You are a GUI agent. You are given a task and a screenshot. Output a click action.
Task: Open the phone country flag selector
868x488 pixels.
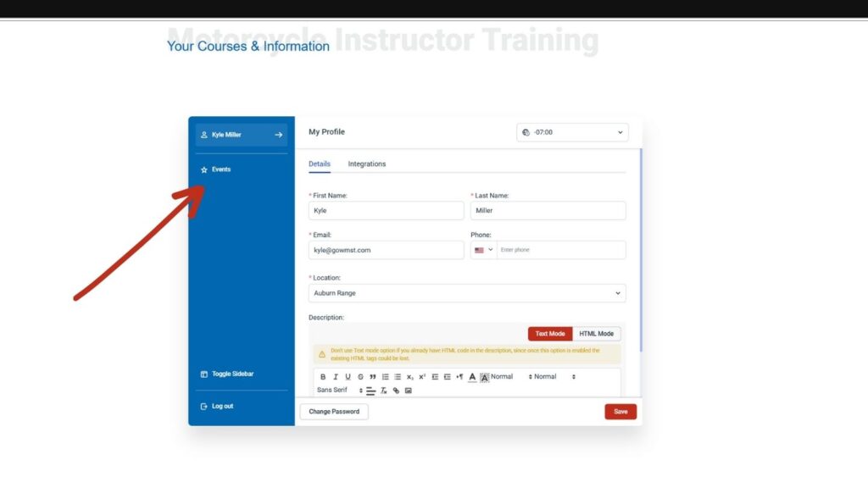tap(483, 250)
